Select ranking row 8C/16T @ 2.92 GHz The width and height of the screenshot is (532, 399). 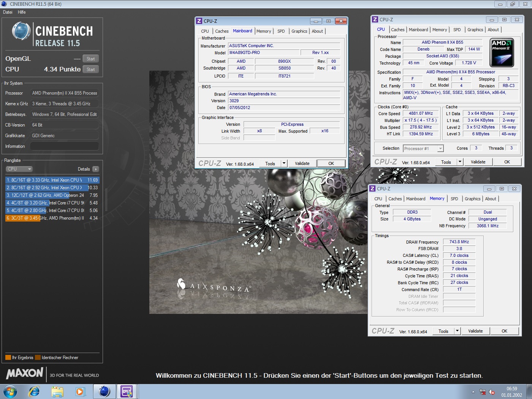coord(52,188)
